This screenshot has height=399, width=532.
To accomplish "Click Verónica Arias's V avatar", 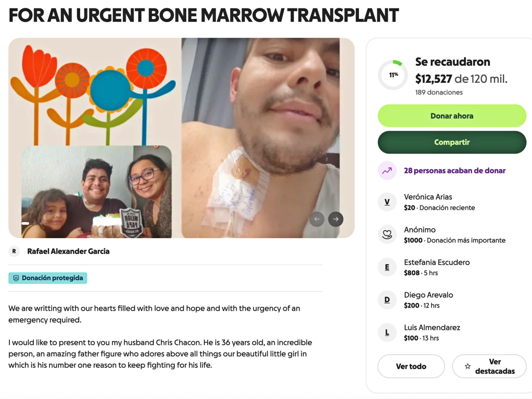I will tap(387, 202).
